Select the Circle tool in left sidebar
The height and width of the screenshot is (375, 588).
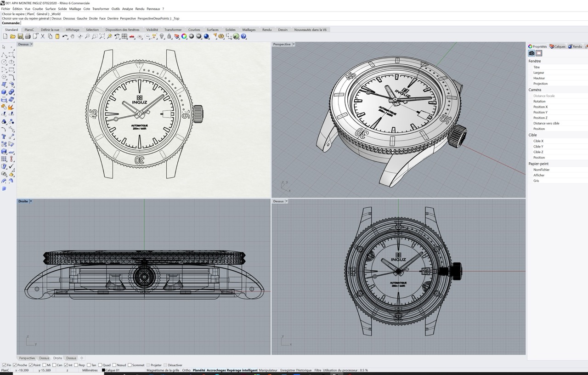pos(4,62)
